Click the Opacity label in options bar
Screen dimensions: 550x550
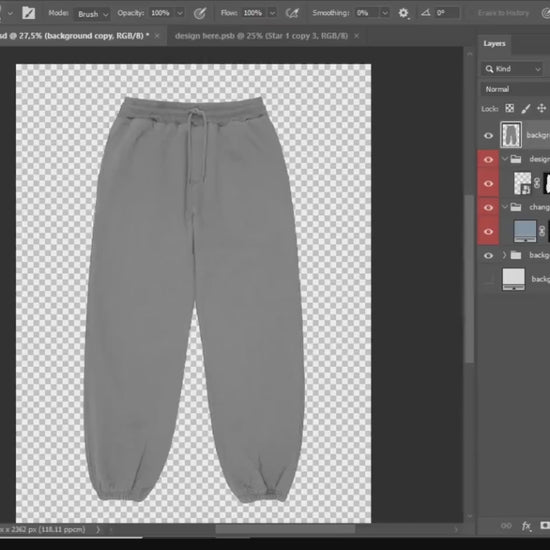(130, 13)
